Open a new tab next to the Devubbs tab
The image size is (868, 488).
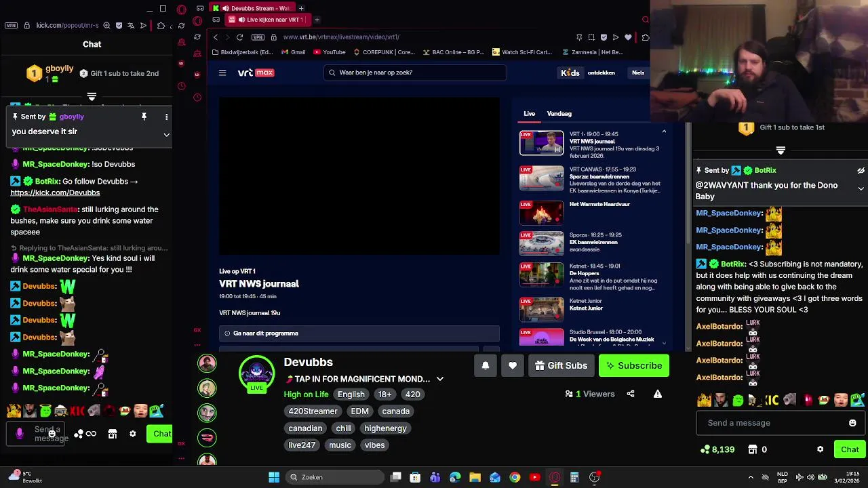pyautogui.click(x=301, y=8)
